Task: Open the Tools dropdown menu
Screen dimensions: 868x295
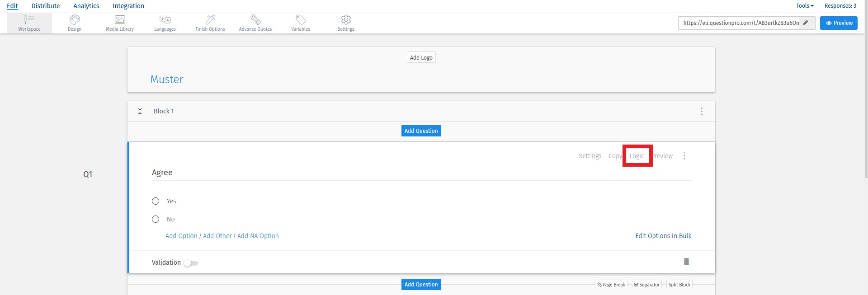Action: [x=805, y=6]
